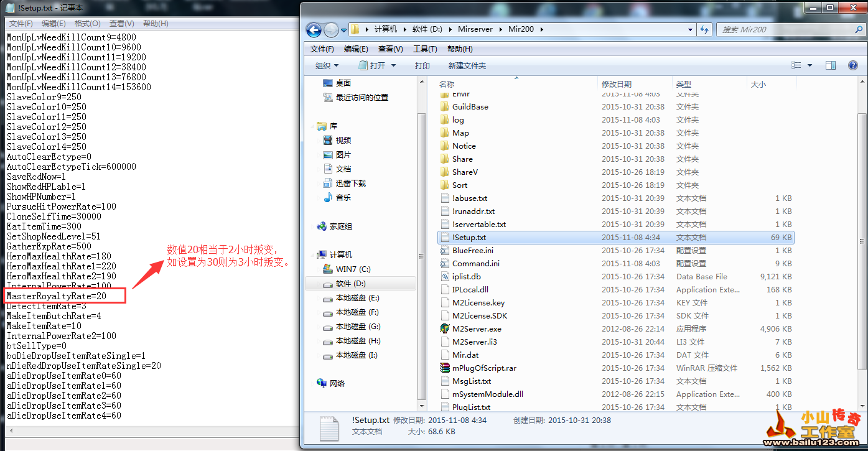Click MasterRoyaltyRate=20 line in Notepad

click(x=57, y=296)
